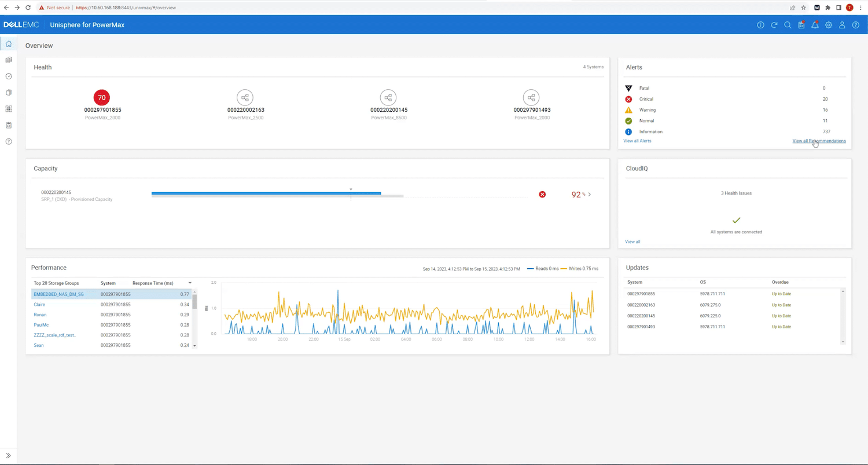This screenshot has width=868, height=465.
Task: Open the Ronan storage group link
Action: click(x=40, y=314)
